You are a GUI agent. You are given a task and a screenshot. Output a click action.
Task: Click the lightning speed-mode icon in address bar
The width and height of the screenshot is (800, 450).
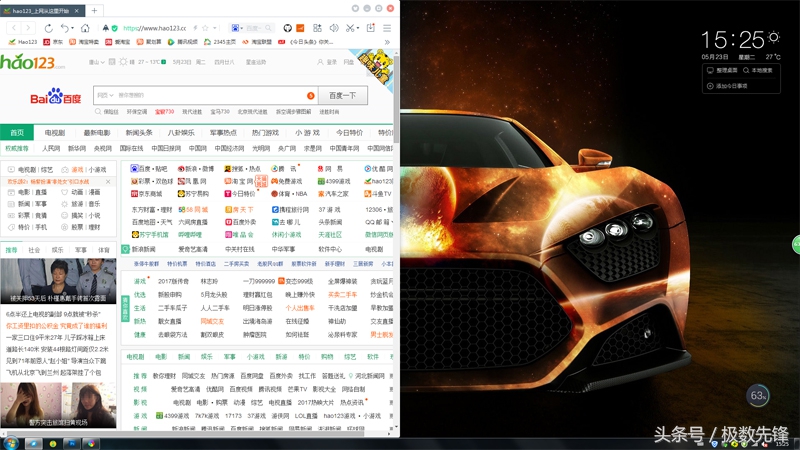point(195,28)
